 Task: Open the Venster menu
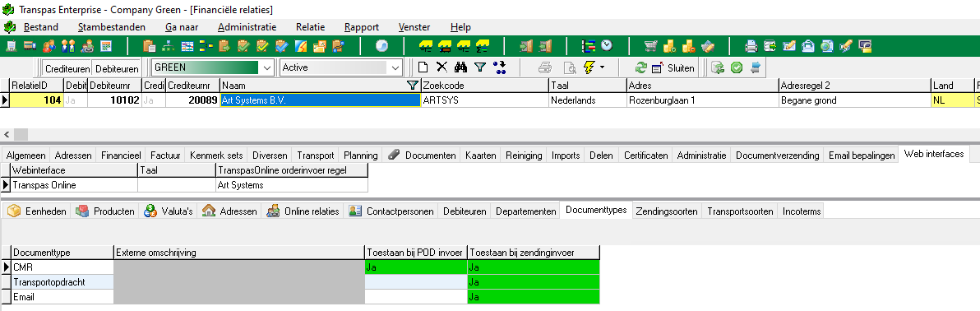pos(414,27)
